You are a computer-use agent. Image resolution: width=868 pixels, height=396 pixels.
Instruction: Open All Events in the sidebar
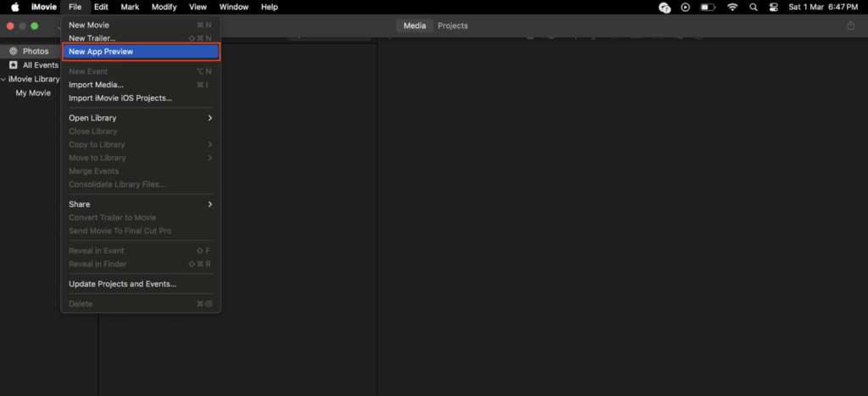(x=39, y=65)
